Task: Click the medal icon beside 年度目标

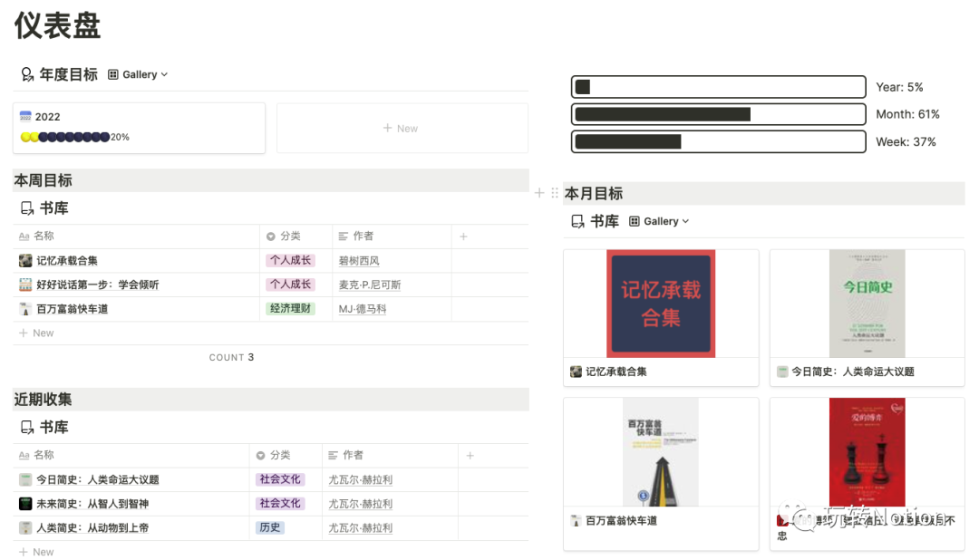Action: (26, 74)
